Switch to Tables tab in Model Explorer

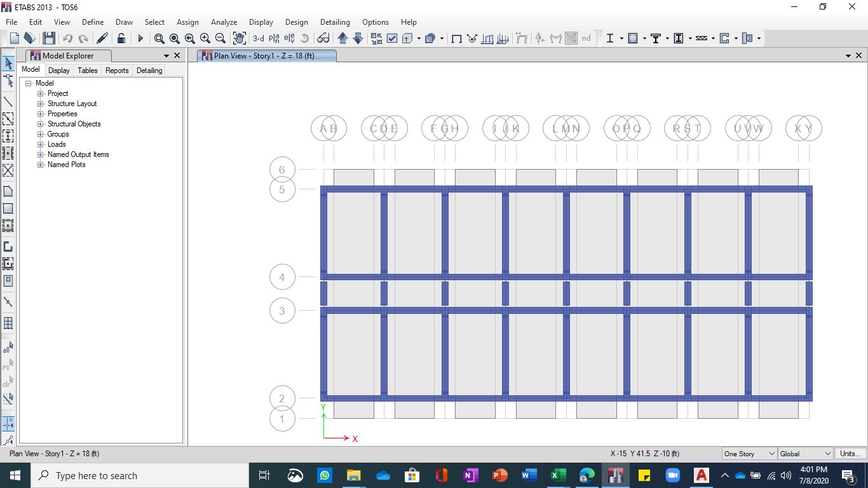[88, 71]
